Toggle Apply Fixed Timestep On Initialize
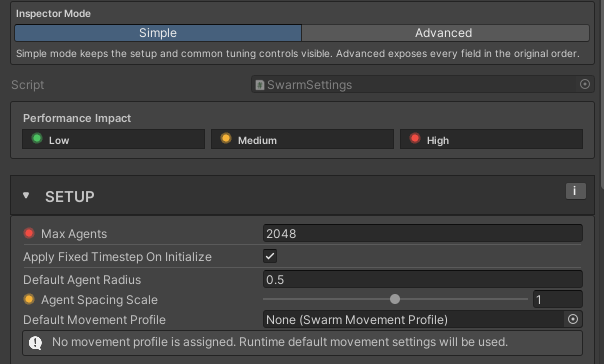Screen dimensions: 604x364 coord(270,256)
